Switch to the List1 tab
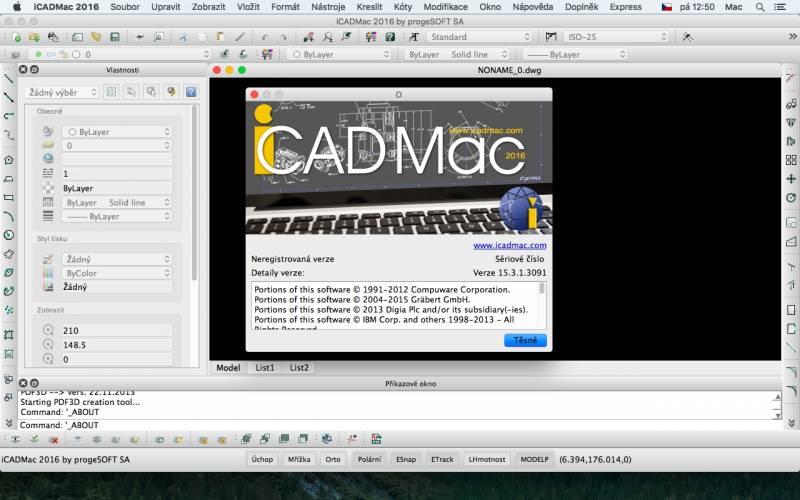800x500 pixels. [x=265, y=367]
